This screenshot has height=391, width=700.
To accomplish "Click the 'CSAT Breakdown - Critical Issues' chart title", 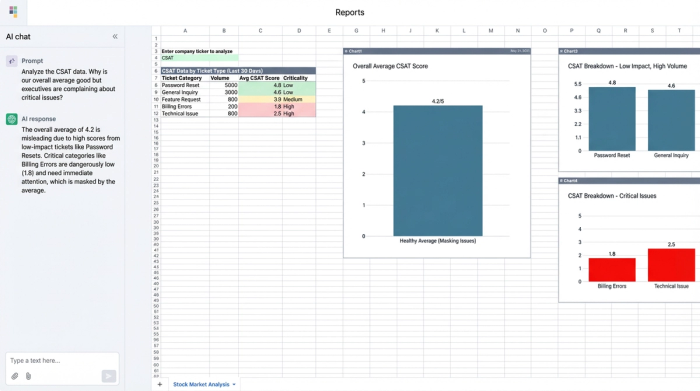I will click(x=612, y=196).
